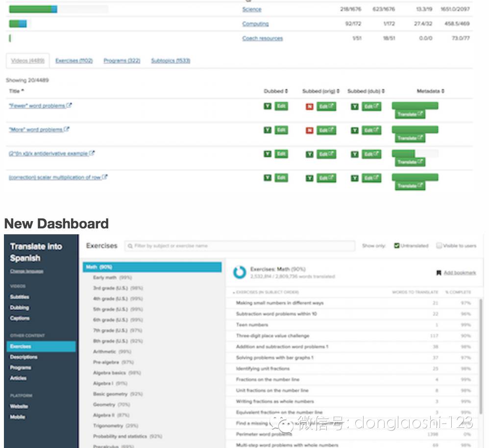Sort the table by Dubbed column
Viewport: 489px width, 448px height.
point(275,91)
